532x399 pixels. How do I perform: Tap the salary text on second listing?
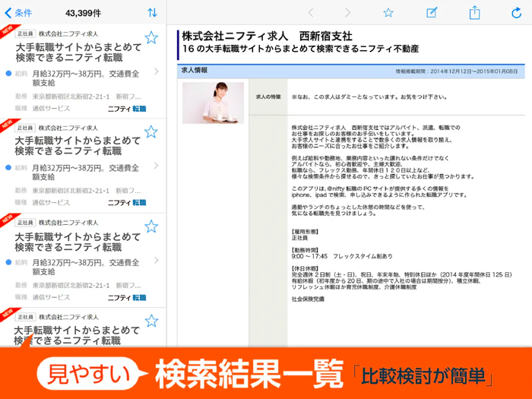[x=85, y=173]
